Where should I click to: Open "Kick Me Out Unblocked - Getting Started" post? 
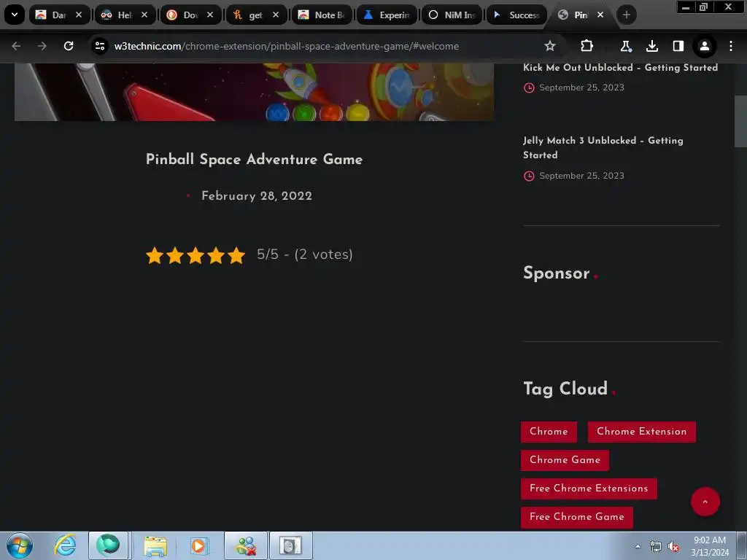pyautogui.click(x=620, y=68)
